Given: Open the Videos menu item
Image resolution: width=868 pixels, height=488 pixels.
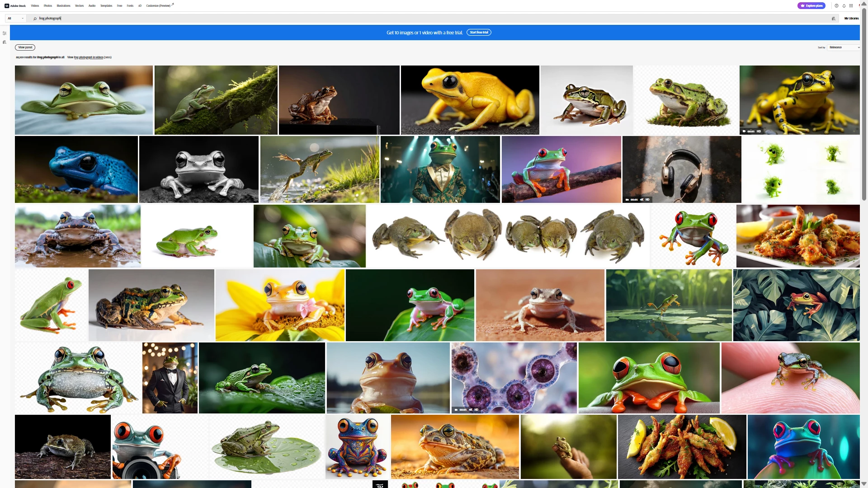Looking at the screenshot, I should [x=35, y=6].
